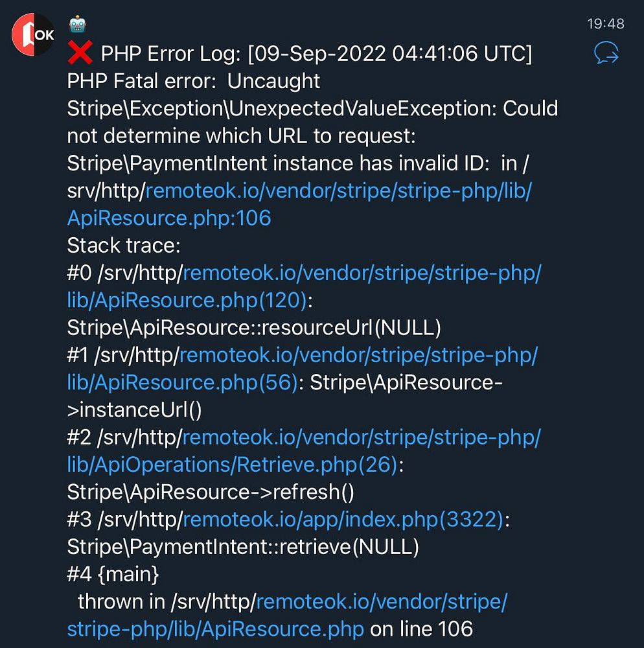Click the 'Stack trace:' text line
644x648 pixels.
(x=124, y=246)
